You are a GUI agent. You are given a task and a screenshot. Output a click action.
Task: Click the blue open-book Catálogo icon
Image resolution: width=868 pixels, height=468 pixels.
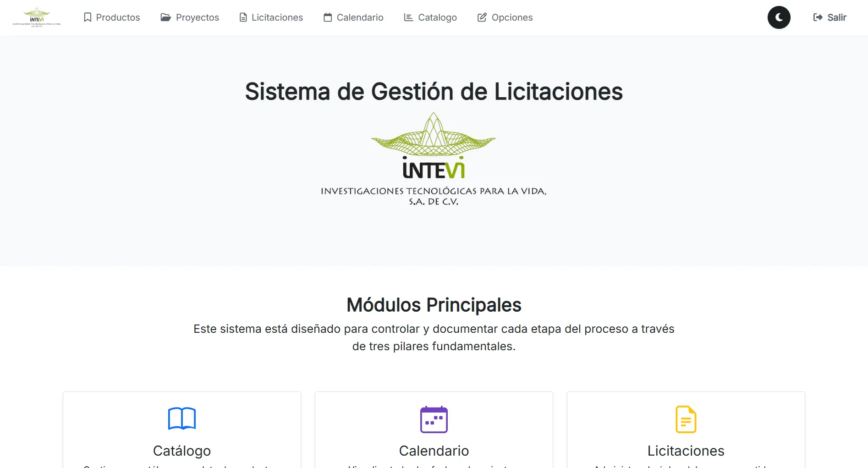(x=182, y=418)
